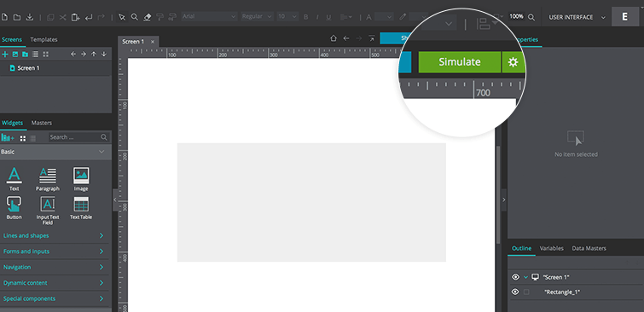This screenshot has width=644, height=312.
Task: Switch Widgets panel to grid view
Action: point(23,138)
